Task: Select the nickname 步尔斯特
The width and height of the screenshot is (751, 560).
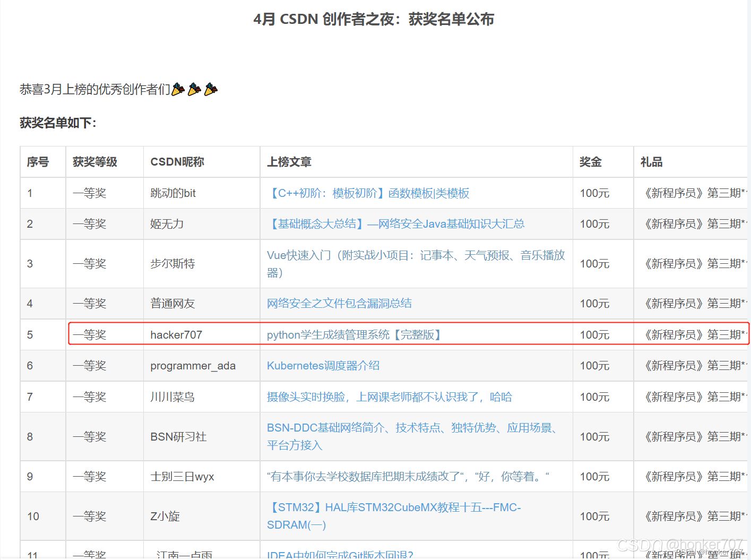Action: tap(173, 264)
